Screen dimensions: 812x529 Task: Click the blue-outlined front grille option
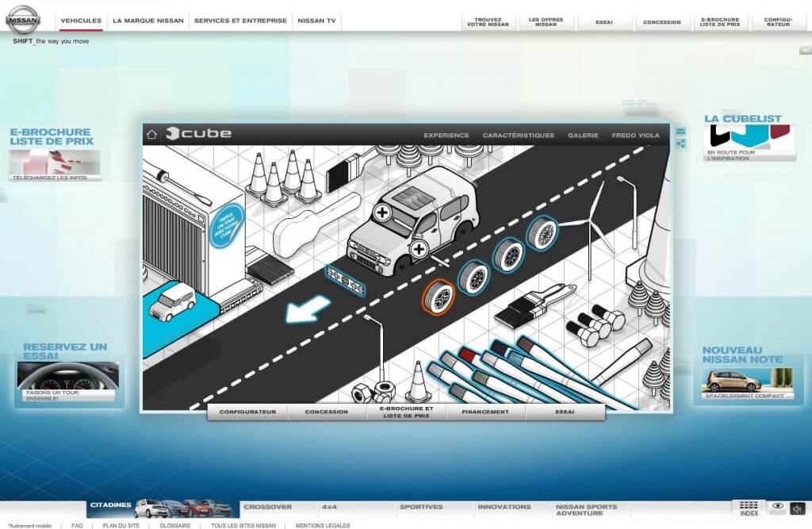coord(346,282)
